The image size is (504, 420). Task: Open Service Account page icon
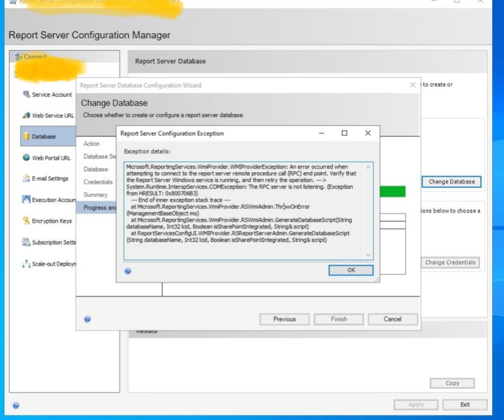tap(26, 94)
